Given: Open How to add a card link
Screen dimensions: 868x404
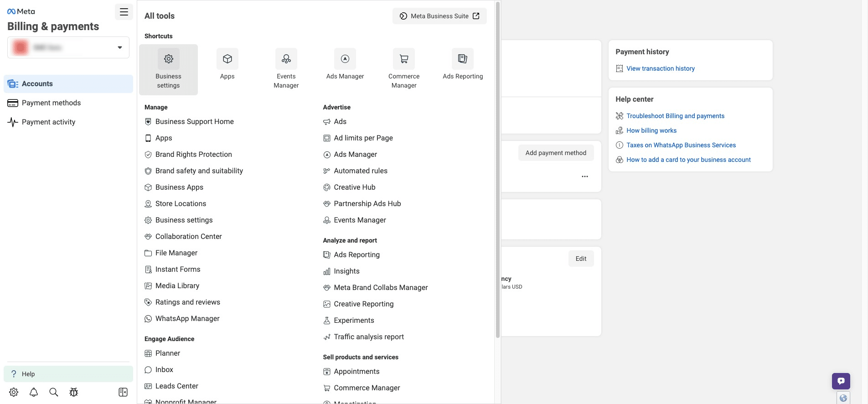Looking at the screenshot, I should [x=688, y=160].
